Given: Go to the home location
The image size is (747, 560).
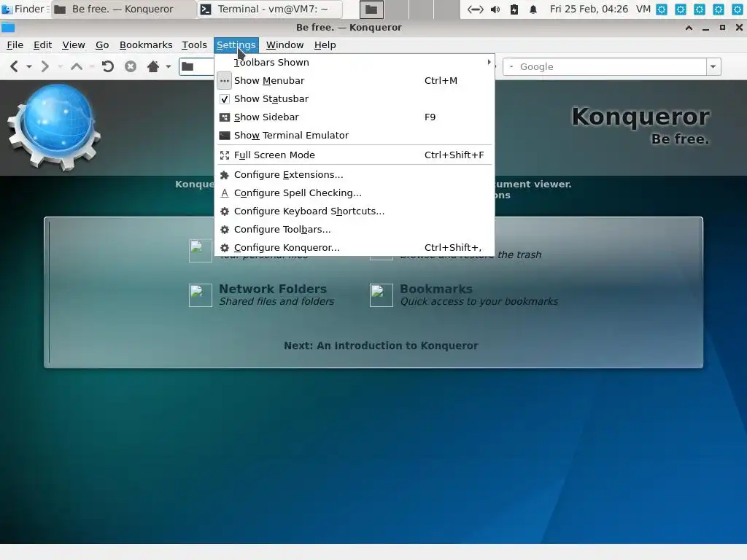Looking at the screenshot, I should 153,66.
